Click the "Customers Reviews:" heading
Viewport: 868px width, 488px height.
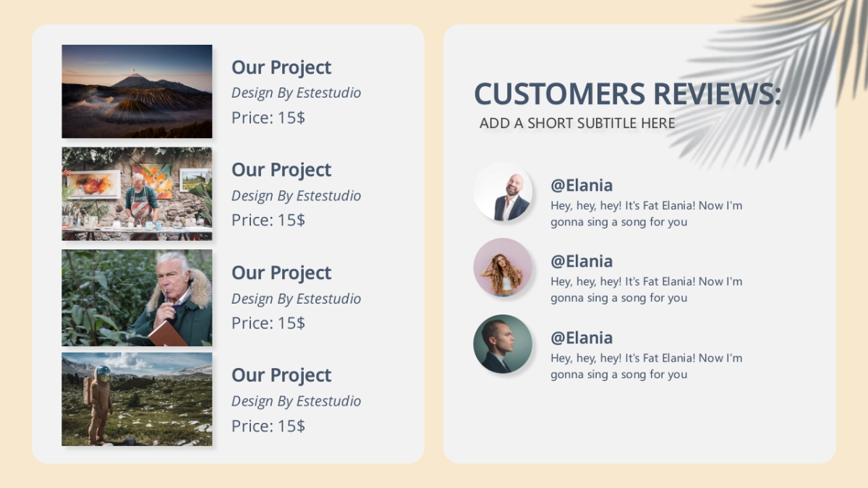pos(627,94)
